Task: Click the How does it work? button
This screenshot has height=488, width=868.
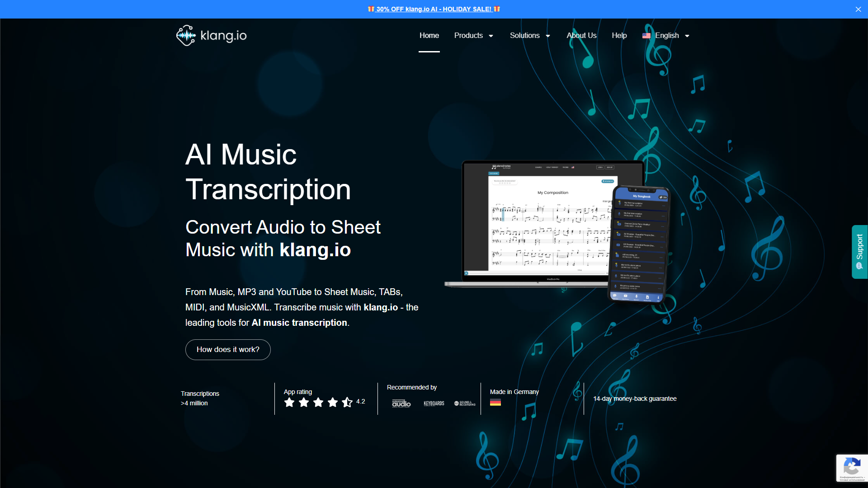Action: (x=228, y=350)
